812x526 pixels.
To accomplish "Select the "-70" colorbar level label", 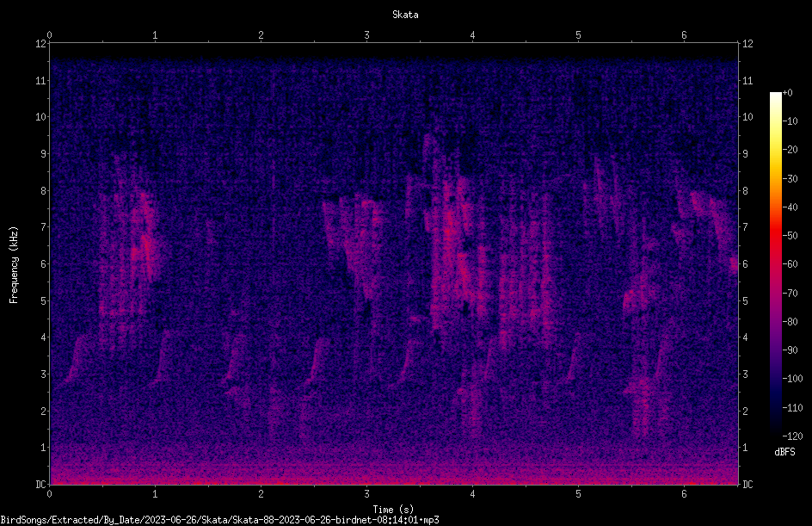I will [x=790, y=294].
